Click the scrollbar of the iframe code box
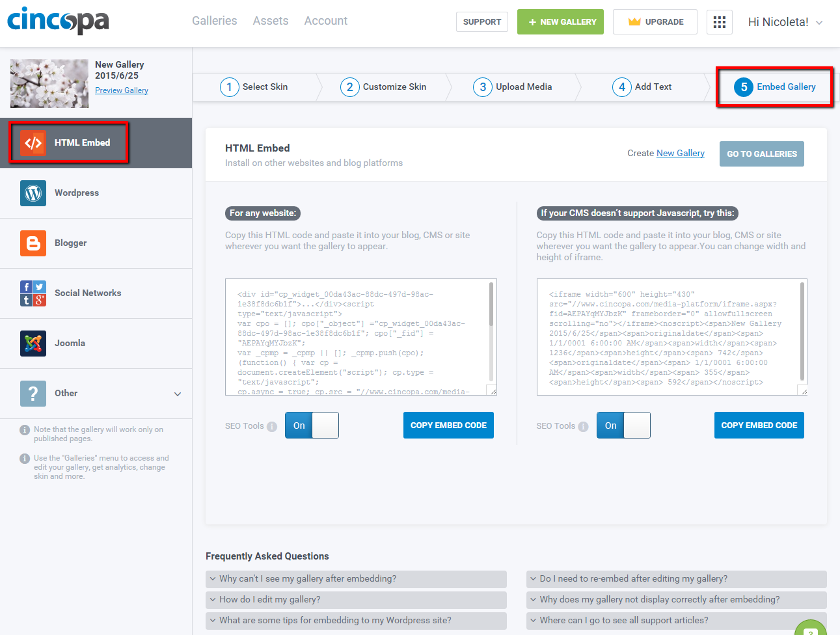This screenshot has width=840, height=635. coord(803,332)
